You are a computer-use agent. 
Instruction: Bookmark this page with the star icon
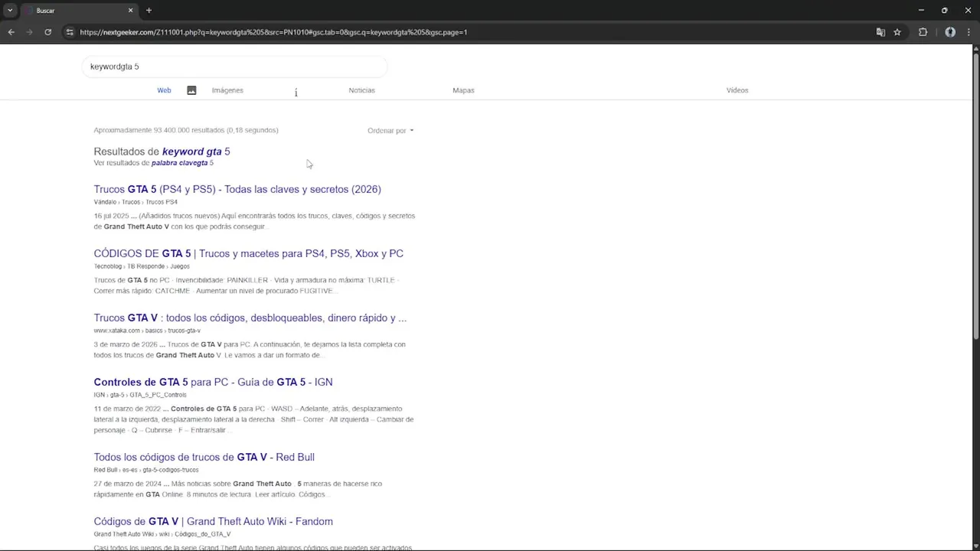point(897,32)
